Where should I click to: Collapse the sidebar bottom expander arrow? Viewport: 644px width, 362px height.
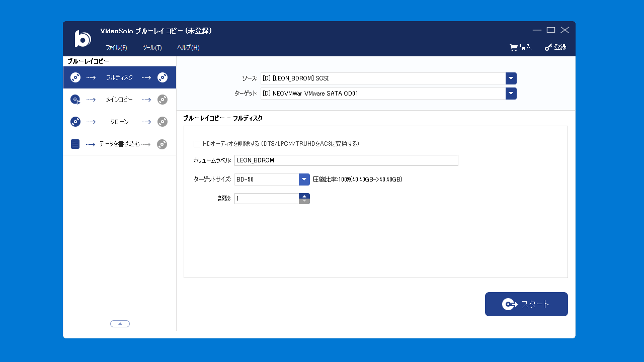120,324
